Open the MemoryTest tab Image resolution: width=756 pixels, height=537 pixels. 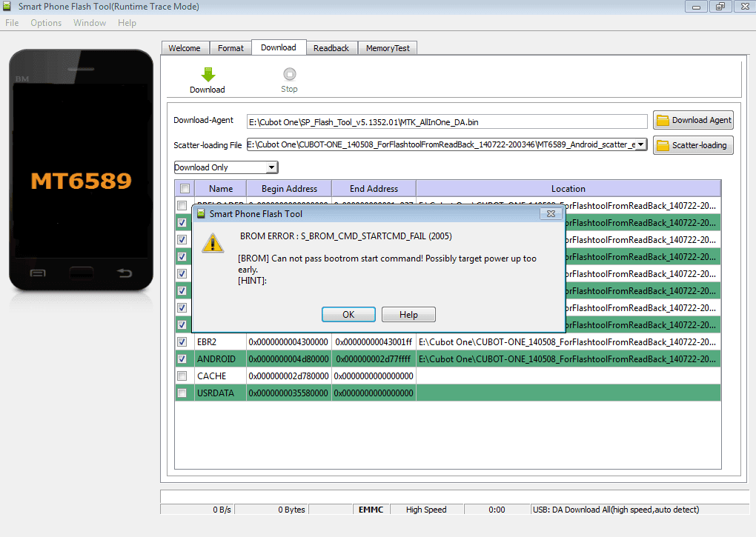click(x=388, y=48)
